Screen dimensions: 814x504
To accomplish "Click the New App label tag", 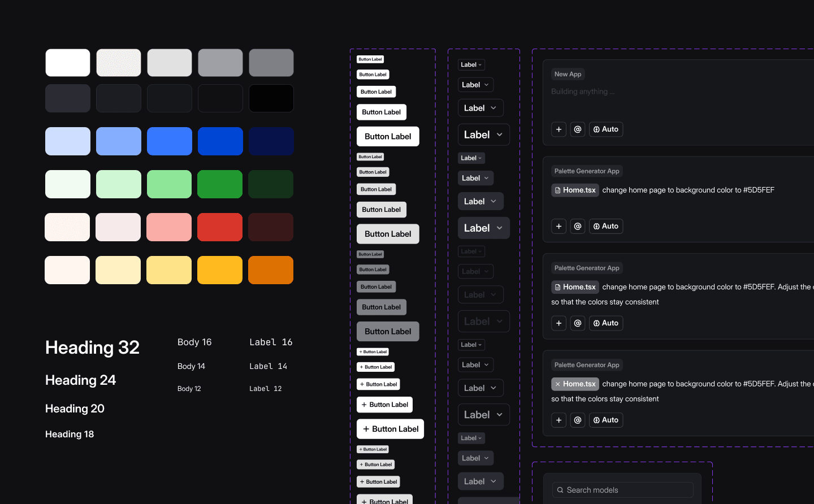I will point(568,74).
